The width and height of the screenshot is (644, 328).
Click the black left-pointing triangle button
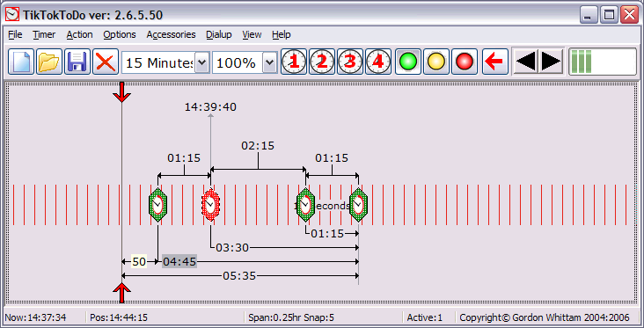[x=526, y=62]
